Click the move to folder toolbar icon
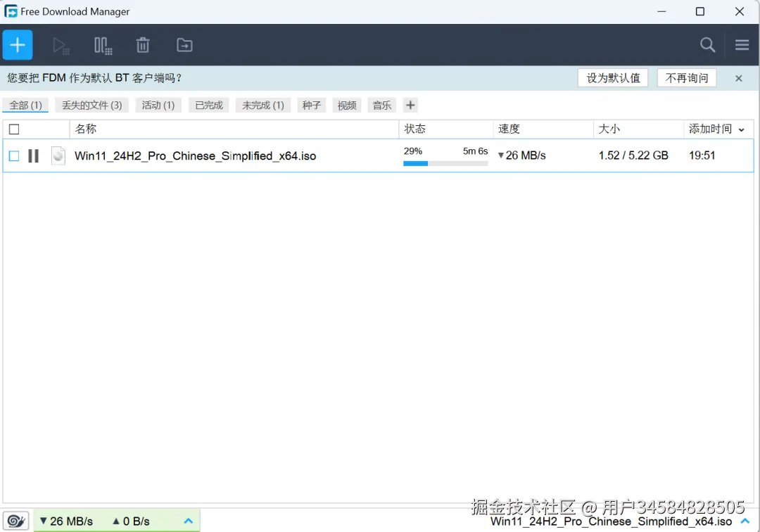Viewport: 760px width, 532px height. [x=184, y=45]
